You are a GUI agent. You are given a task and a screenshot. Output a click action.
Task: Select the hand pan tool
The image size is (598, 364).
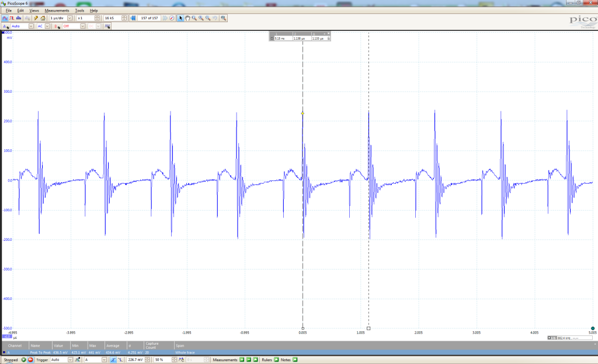click(187, 18)
